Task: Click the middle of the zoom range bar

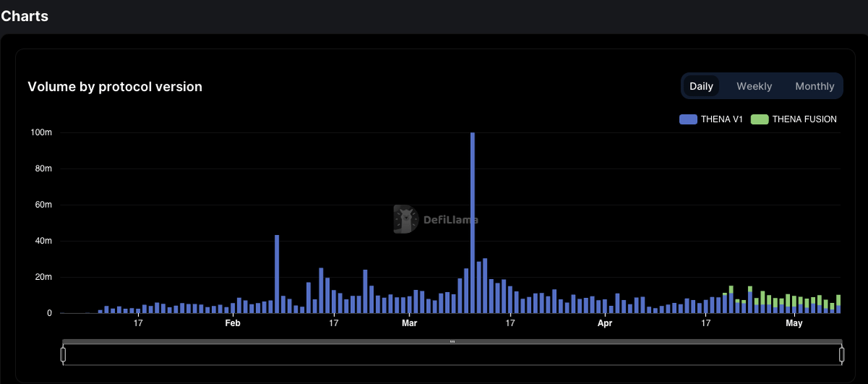Action: 452,354
